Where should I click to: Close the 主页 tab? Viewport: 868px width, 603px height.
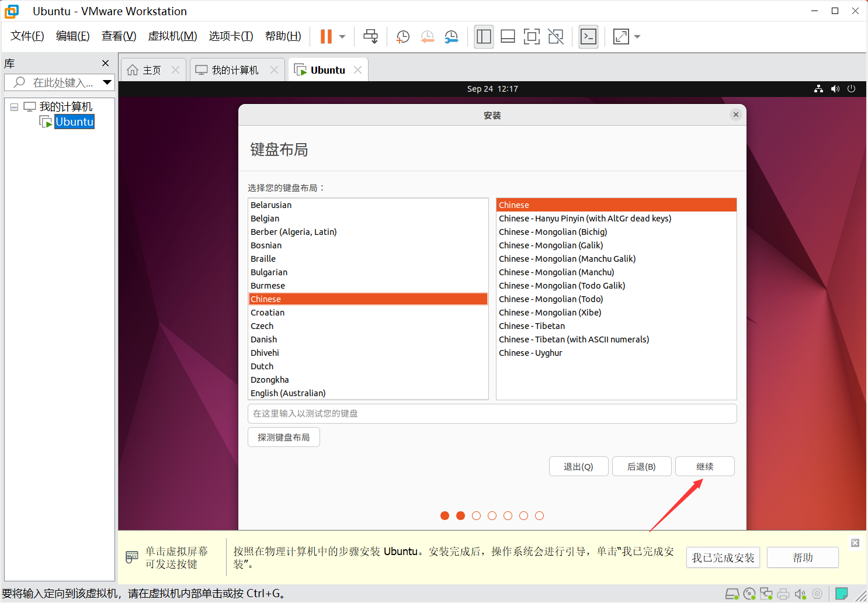click(175, 70)
